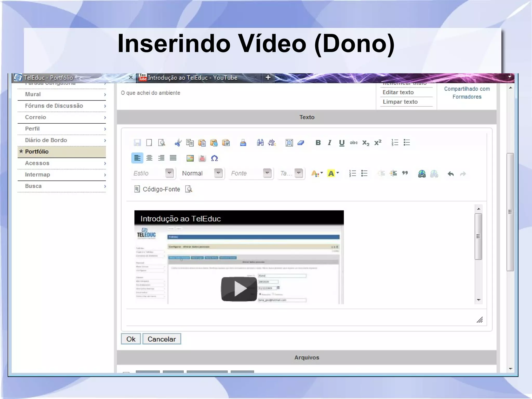Click the Paste icon
Image resolution: width=532 pixels, height=399 pixels.
pyautogui.click(x=202, y=143)
